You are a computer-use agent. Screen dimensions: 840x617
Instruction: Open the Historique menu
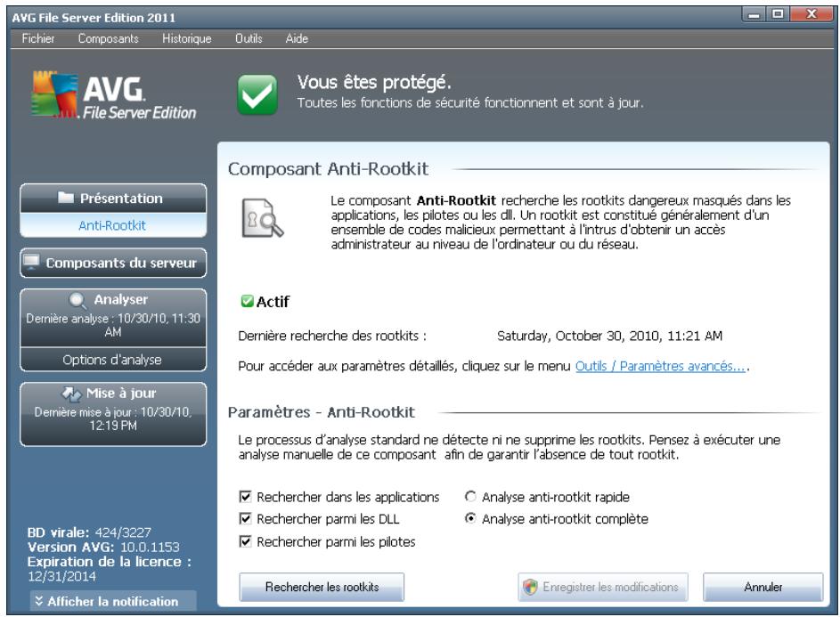click(186, 38)
